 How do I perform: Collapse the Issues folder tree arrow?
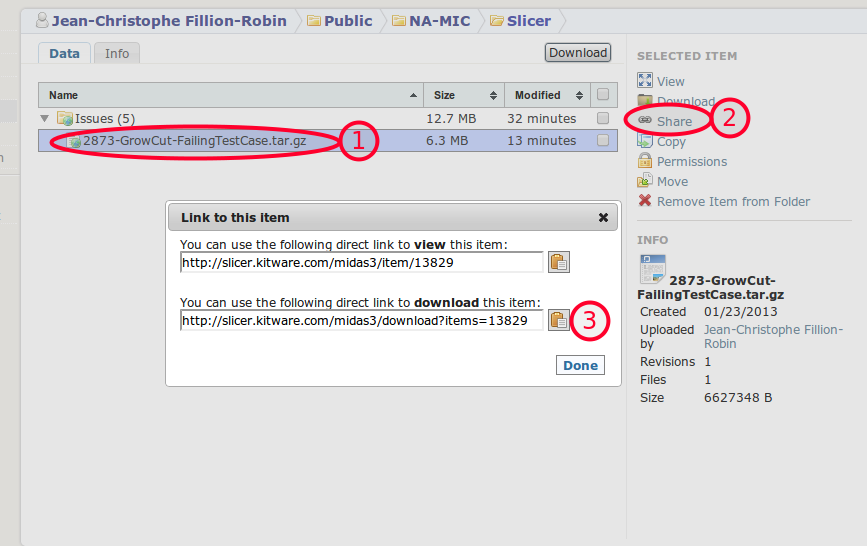(x=45, y=118)
